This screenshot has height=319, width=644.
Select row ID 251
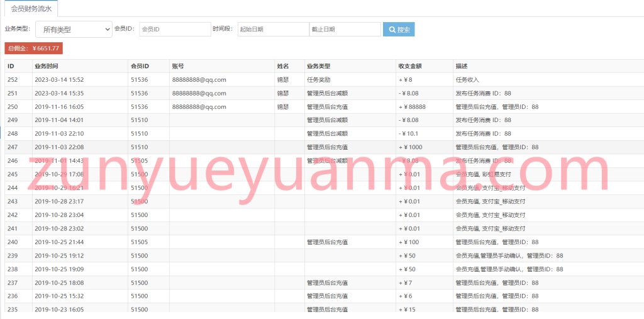point(13,93)
